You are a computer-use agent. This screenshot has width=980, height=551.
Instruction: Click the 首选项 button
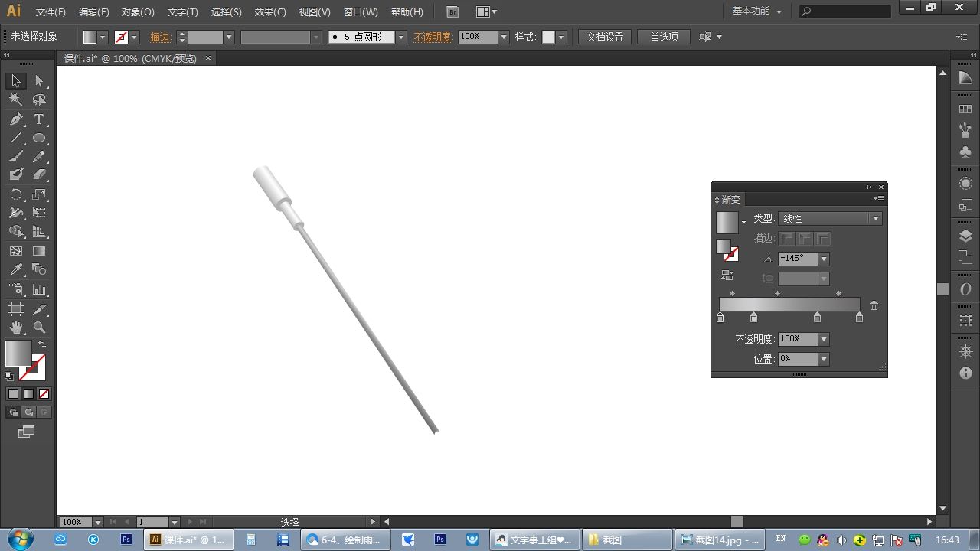[664, 37]
